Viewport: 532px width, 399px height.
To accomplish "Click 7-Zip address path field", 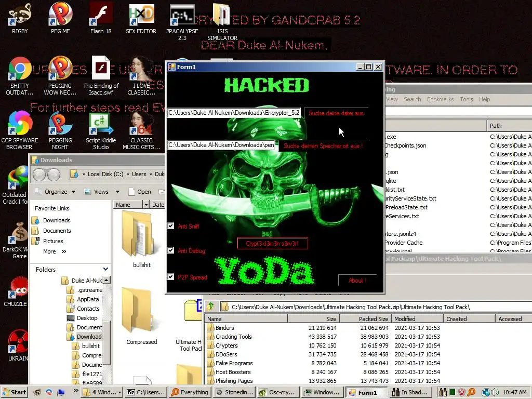I will click(x=376, y=307).
